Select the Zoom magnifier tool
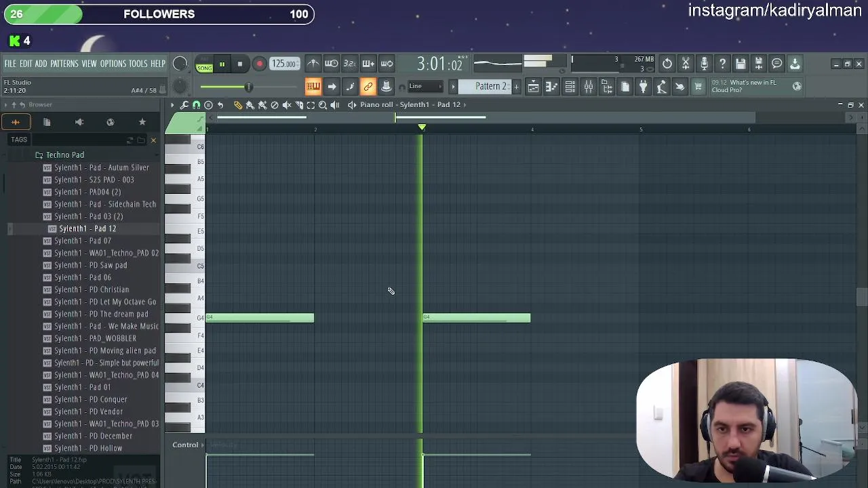 click(323, 104)
